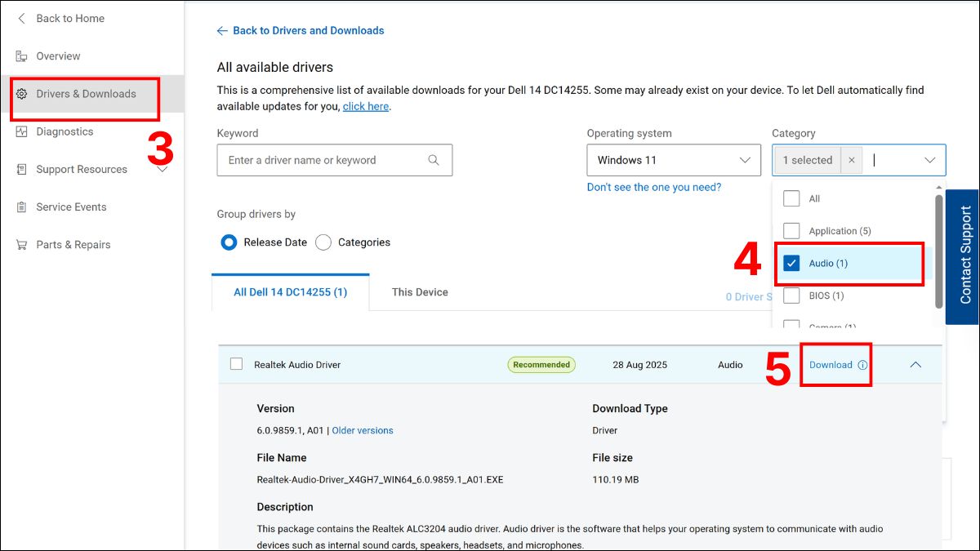Collapse the Realtek Audio Driver details chevron
Viewport: 980px width, 551px height.
[915, 365]
